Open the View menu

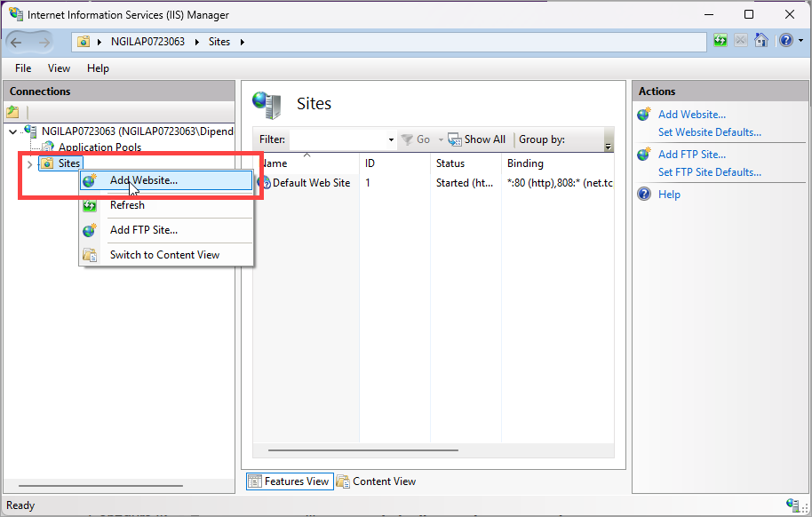59,68
